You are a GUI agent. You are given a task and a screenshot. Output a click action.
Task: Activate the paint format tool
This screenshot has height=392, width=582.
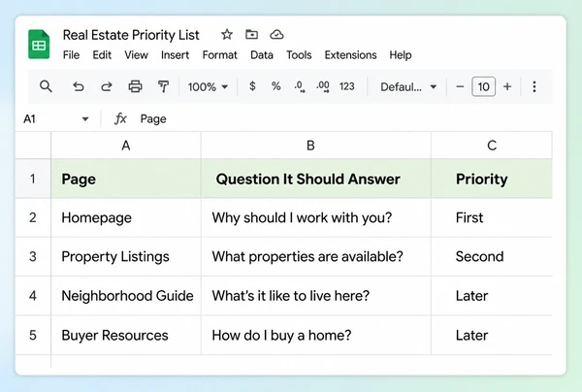(163, 86)
